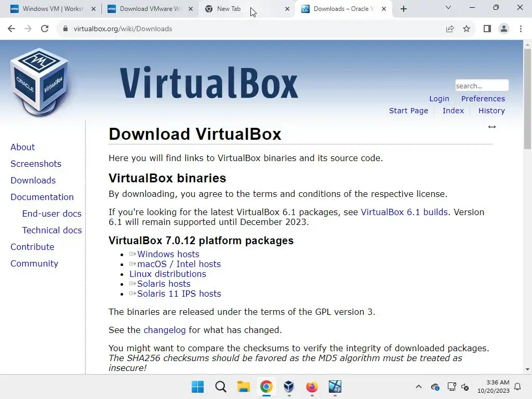Show hidden system tray icons
532x399 pixels.
click(419, 387)
